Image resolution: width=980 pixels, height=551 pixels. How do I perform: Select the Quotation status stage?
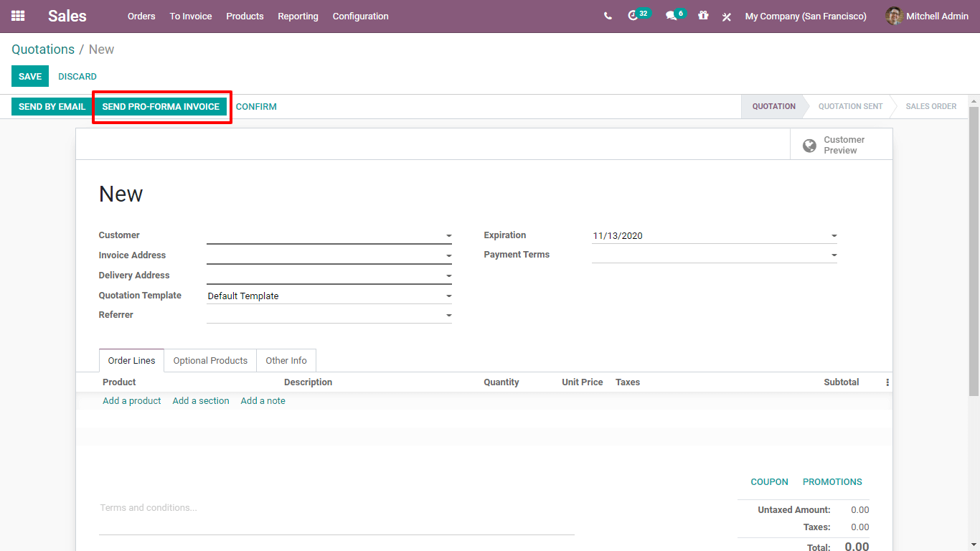click(x=773, y=106)
